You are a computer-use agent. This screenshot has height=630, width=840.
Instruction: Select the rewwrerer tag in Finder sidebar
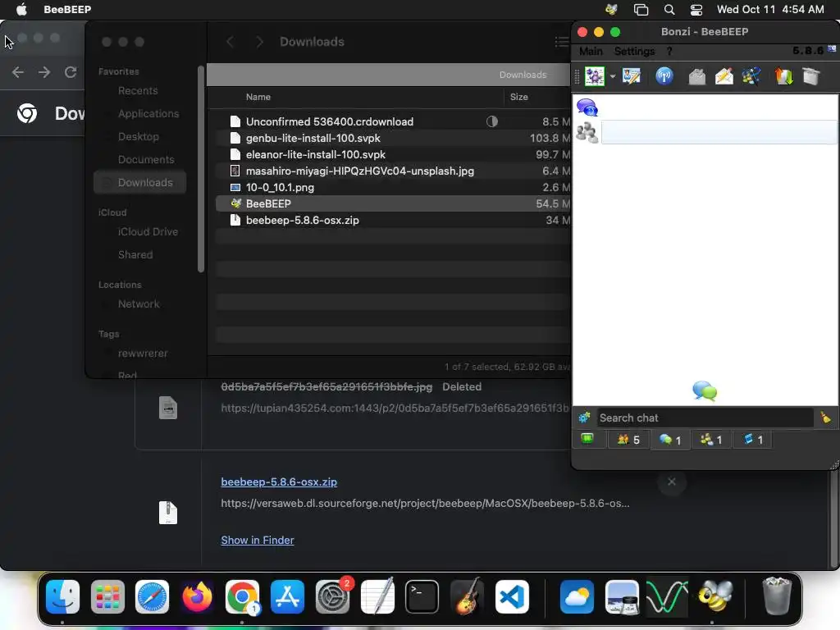143,354
